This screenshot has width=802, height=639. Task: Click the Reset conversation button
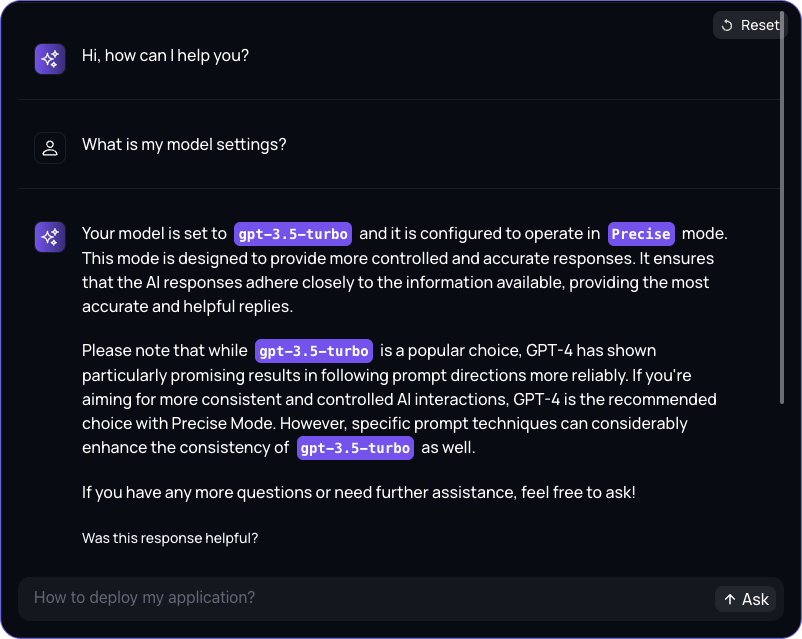tap(750, 25)
